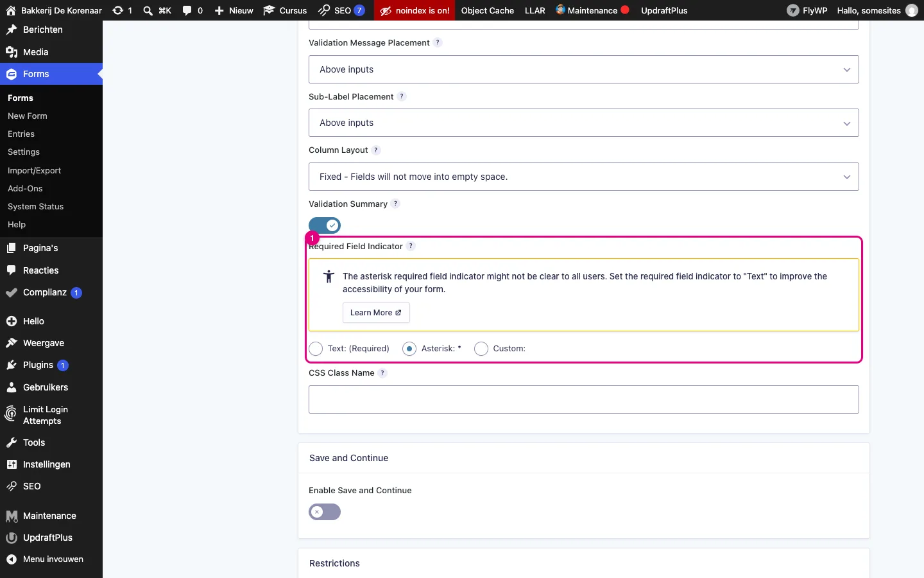Click the Media icon in sidebar
The height and width of the screenshot is (578, 924).
[x=12, y=52]
